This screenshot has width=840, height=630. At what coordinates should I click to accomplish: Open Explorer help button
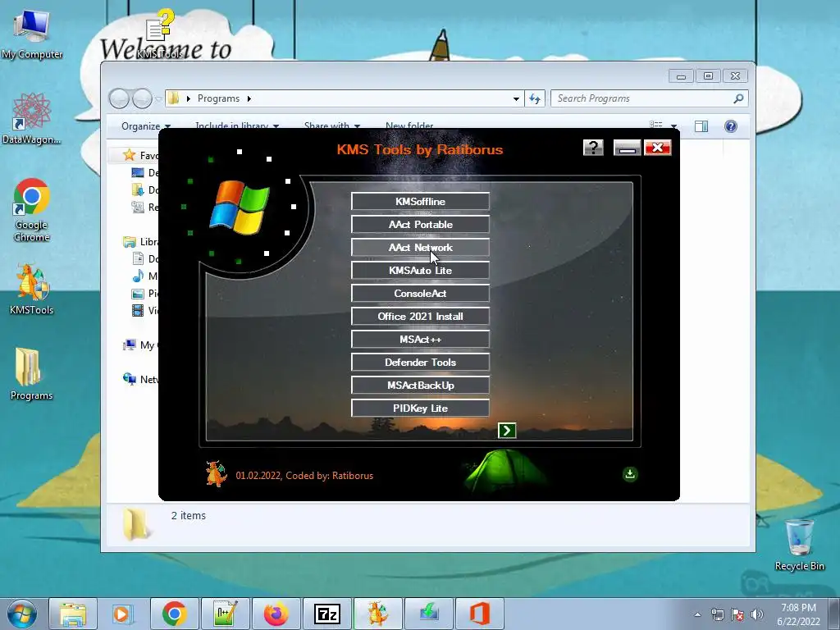(731, 126)
